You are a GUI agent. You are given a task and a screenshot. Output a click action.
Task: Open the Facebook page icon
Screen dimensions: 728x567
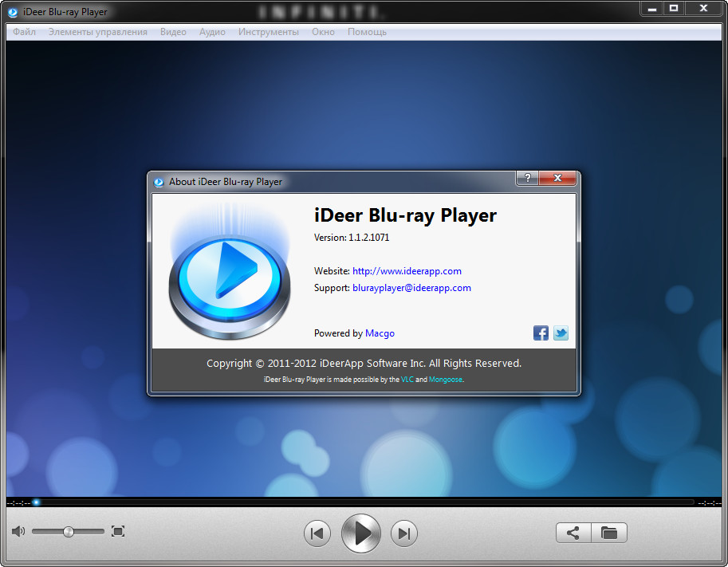point(541,333)
